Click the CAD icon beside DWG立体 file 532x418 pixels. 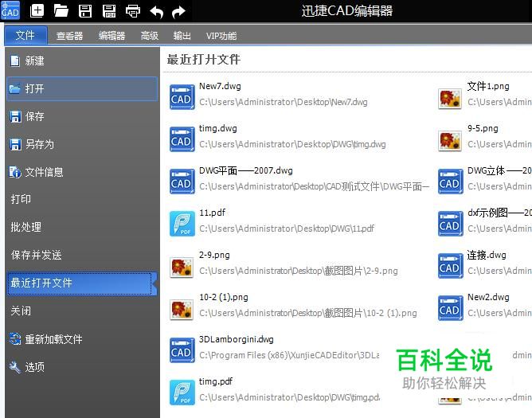(451, 182)
